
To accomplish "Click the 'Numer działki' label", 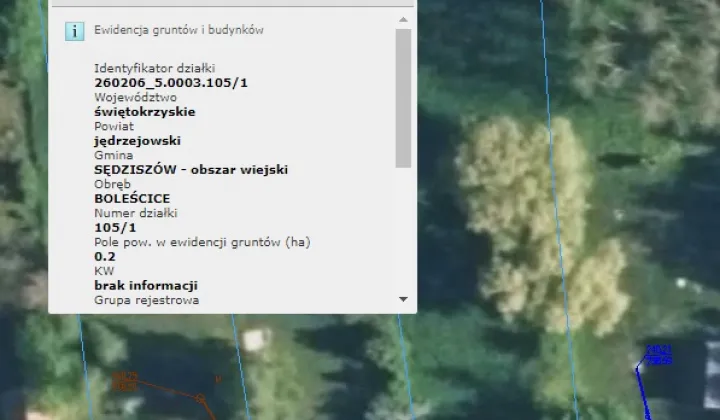I will pyautogui.click(x=135, y=213).
